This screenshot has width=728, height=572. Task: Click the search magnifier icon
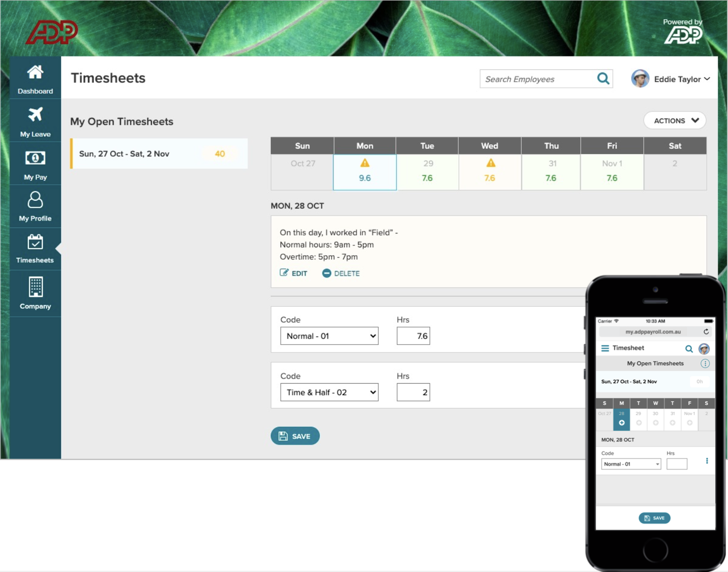603,78
